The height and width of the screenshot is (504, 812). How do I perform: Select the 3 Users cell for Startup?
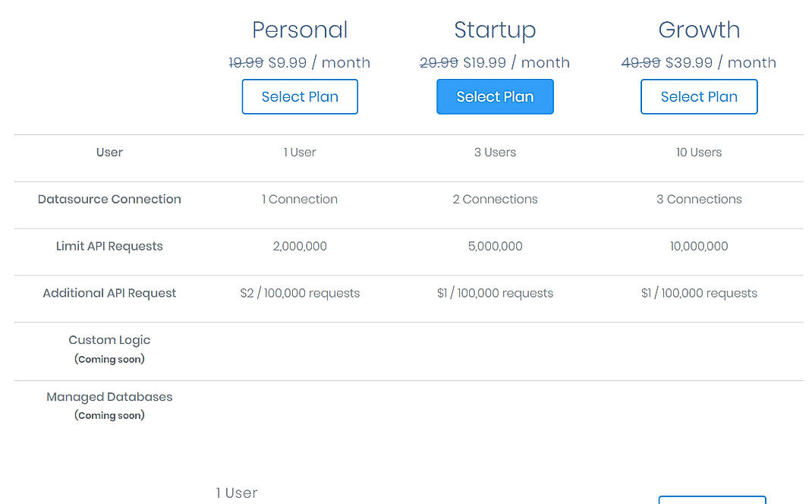click(495, 152)
